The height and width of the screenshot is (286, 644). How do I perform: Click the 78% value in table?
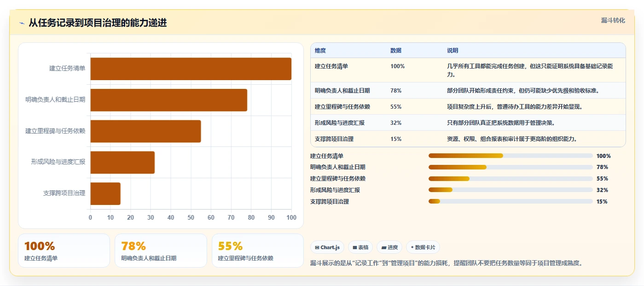396,91
